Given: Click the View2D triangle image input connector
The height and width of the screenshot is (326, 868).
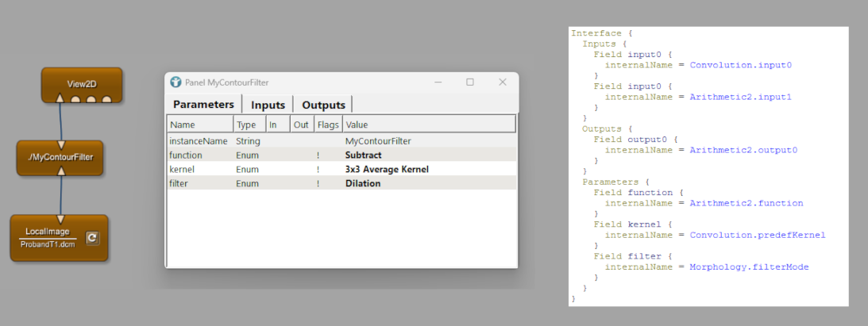Looking at the screenshot, I should point(60,99).
